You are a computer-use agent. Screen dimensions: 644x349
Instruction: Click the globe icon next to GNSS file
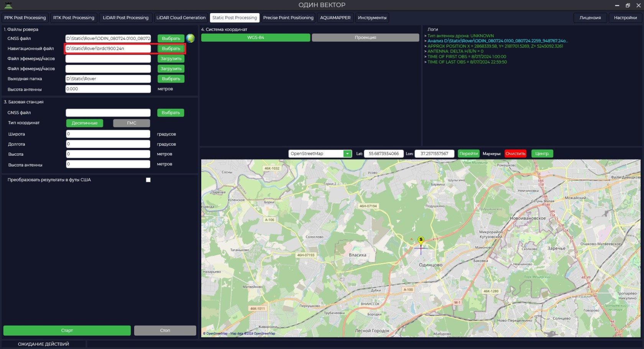point(190,38)
